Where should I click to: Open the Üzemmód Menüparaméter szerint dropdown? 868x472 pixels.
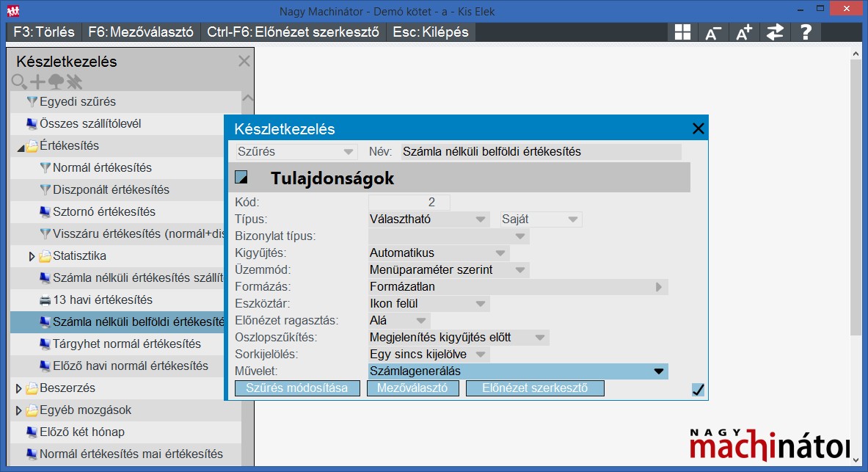[448, 270]
